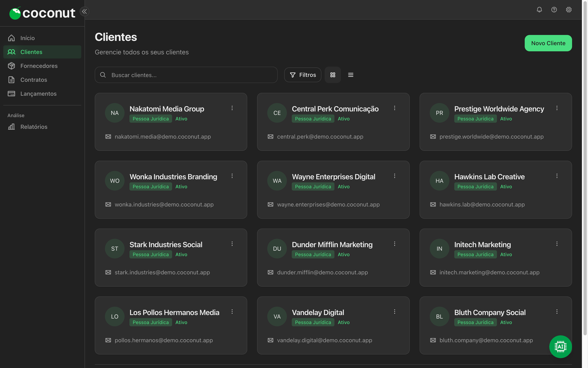Open the Wonka Industries Branding client name
The width and height of the screenshot is (588, 368).
pyautogui.click(x=173, y=177)
